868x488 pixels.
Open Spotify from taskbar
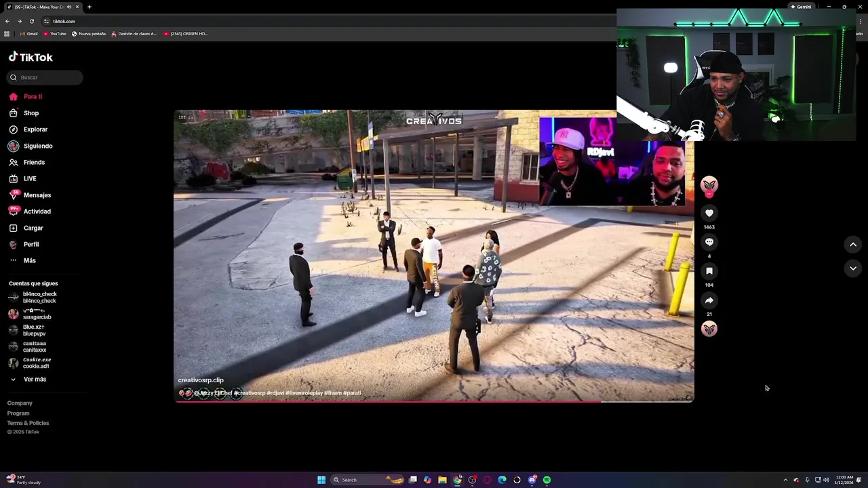[x=547, y=480]
